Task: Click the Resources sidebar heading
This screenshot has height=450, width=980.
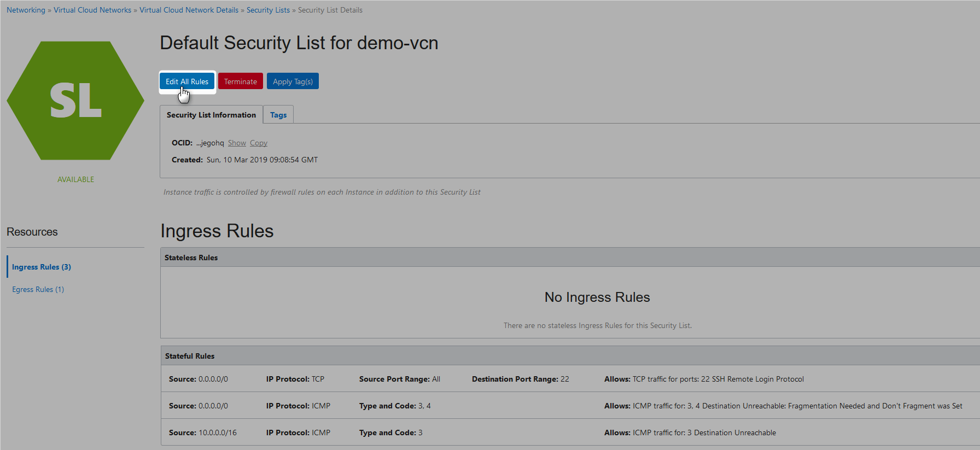Action: (32, 232)
